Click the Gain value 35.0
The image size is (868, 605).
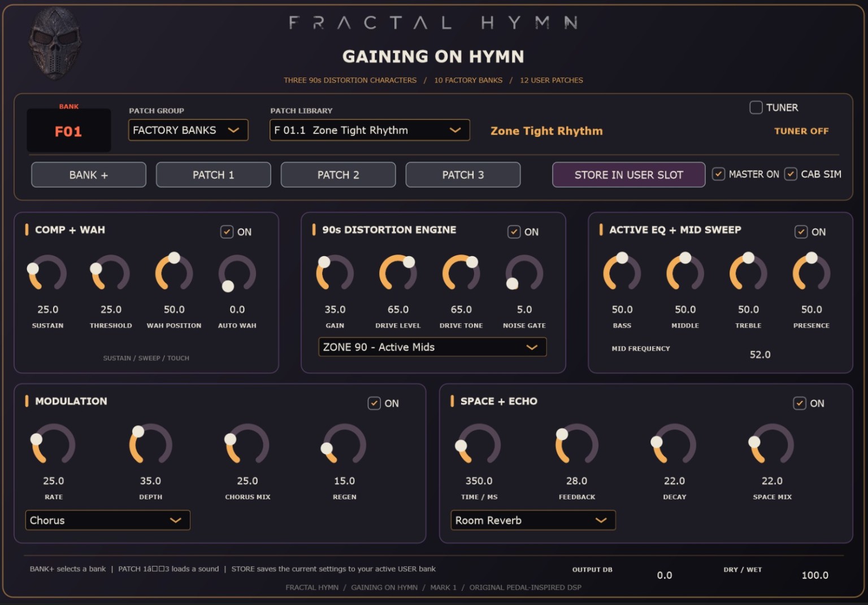coord(335,309)
